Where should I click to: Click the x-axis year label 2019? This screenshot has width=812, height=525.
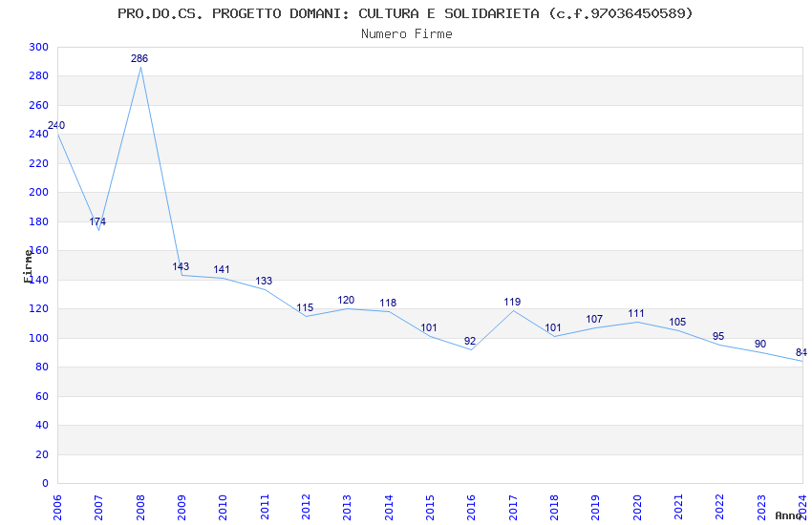click(x=595, y=507)
